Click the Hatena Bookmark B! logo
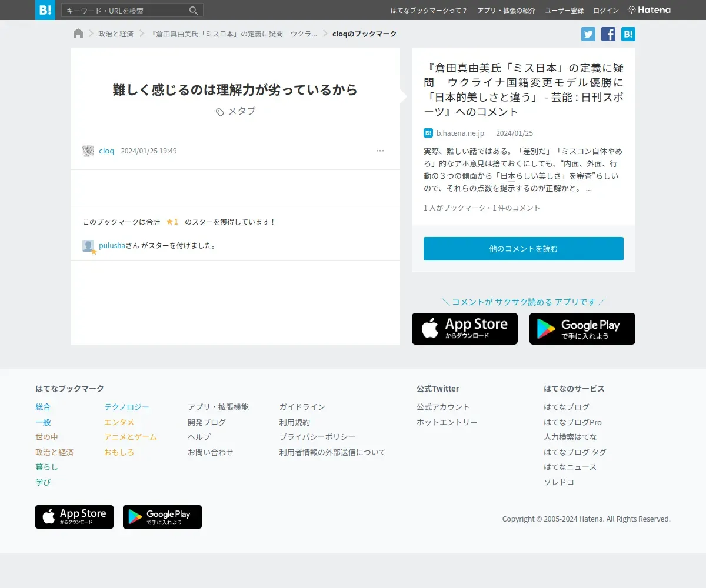706x588 pixels. point(45,10)
